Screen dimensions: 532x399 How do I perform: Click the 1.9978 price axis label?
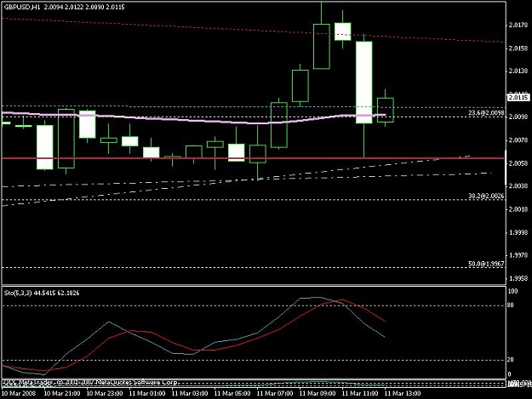click(x=518, y=255)
